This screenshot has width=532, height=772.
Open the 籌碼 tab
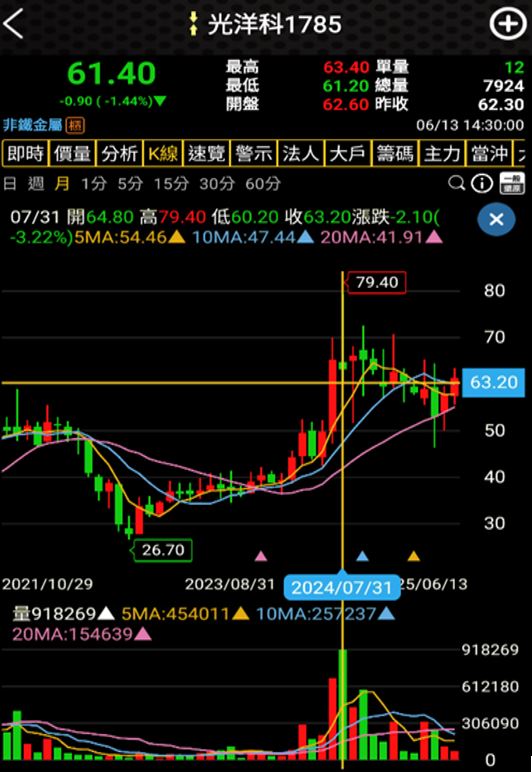395,154
